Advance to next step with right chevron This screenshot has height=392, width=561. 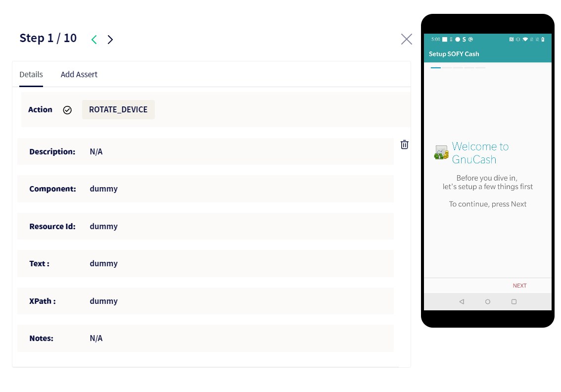pyautogui.click(x=110, y=40)
